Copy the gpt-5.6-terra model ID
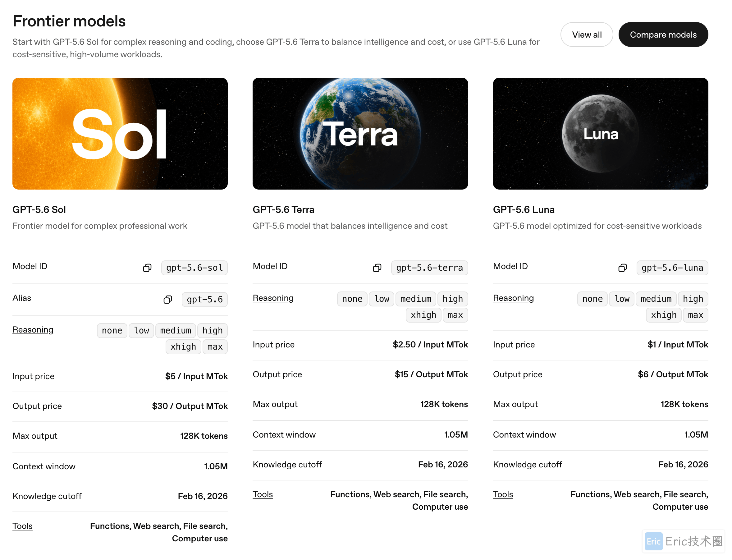732x560 pixels. 377,268
